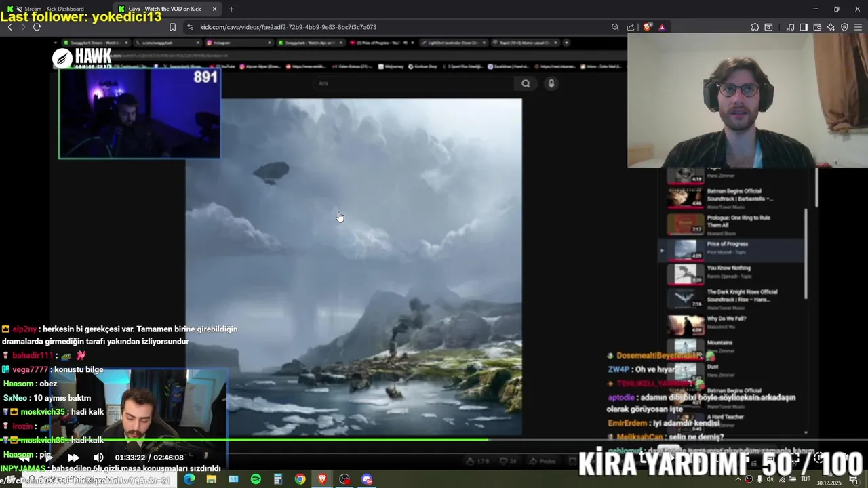This screenshot has width=868, height=488.
Task: Open the Brave playlist music note icon
Action: tap(790, 27)
